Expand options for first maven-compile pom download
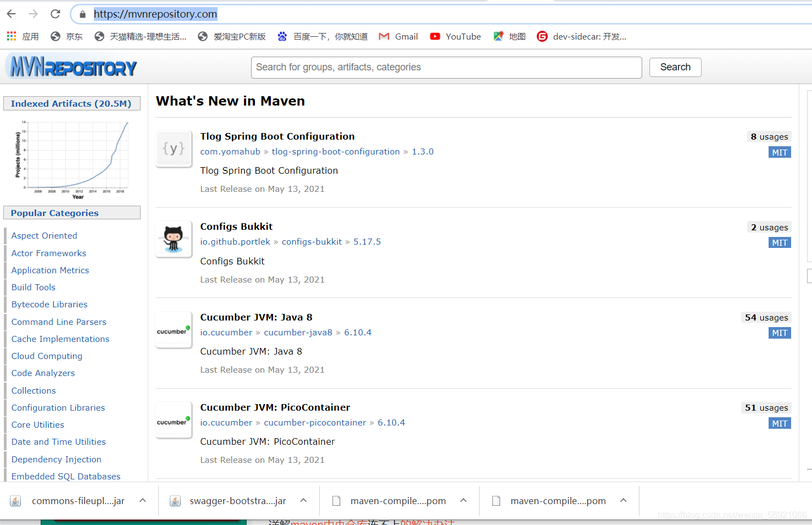812x525 pixels. pyautogui.click(x=464, y=500)
